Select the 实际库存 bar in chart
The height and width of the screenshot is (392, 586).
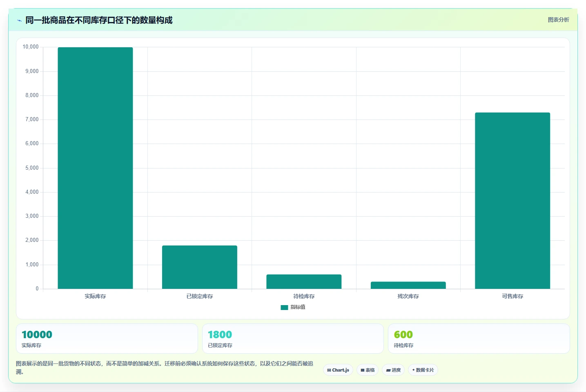(95, 168)
